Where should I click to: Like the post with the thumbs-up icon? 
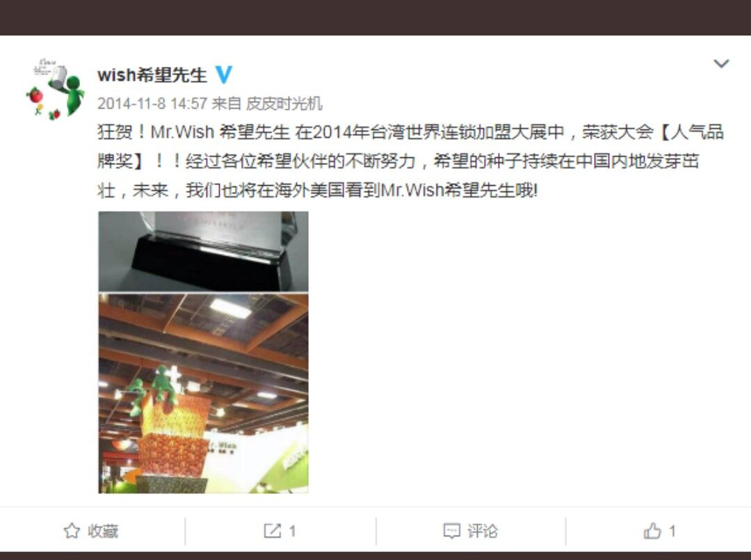click(652, 531)
